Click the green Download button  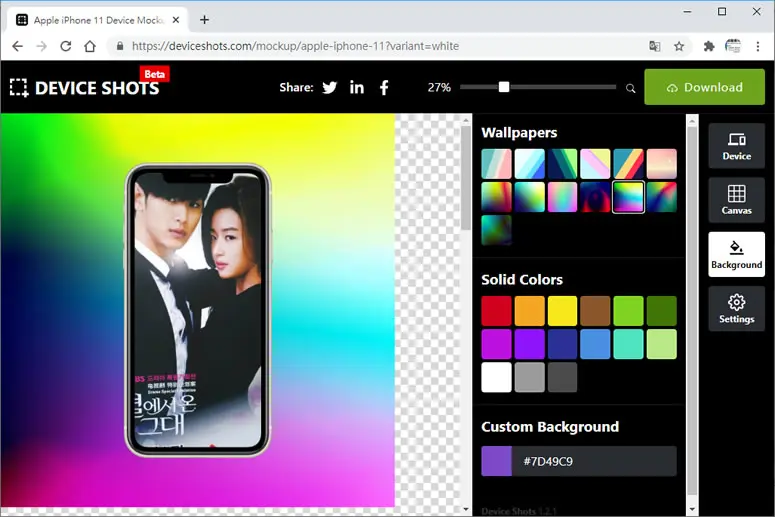point(704,87)
